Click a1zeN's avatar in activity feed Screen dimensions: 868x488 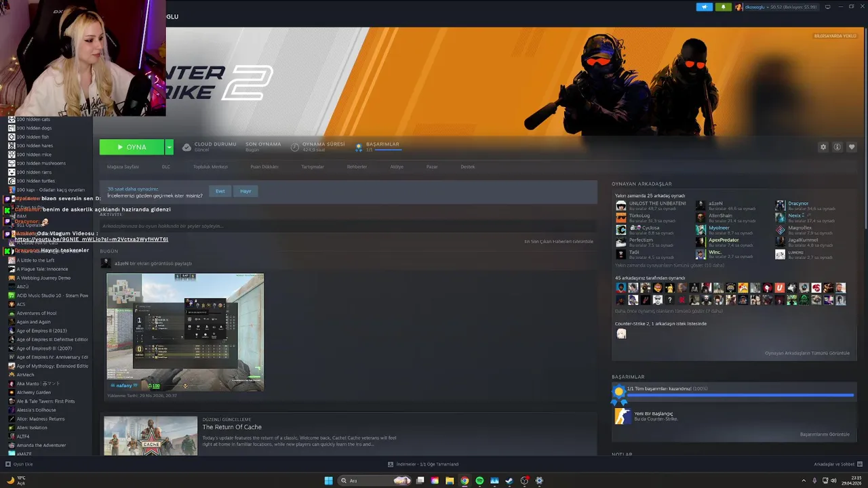pyautogui.click(x=106, y=263)
